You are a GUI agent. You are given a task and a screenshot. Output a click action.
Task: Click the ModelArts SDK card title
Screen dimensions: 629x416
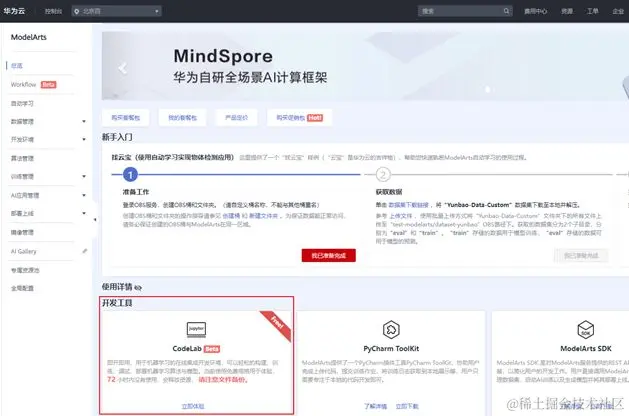586,349
